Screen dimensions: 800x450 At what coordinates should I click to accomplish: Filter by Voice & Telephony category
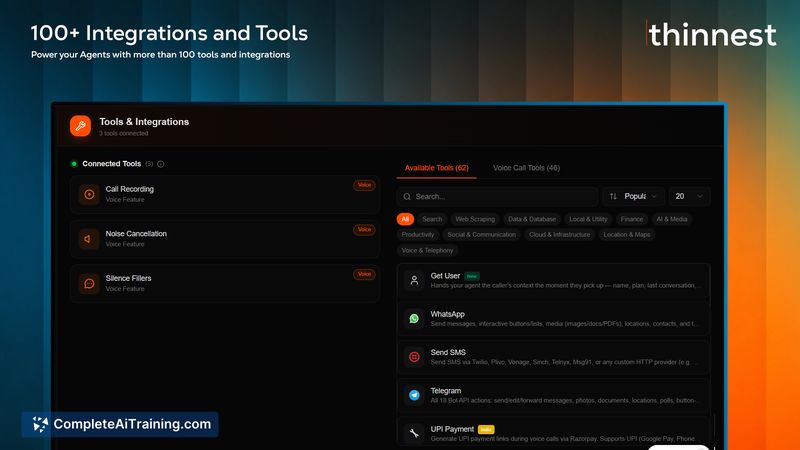point(428,251)
